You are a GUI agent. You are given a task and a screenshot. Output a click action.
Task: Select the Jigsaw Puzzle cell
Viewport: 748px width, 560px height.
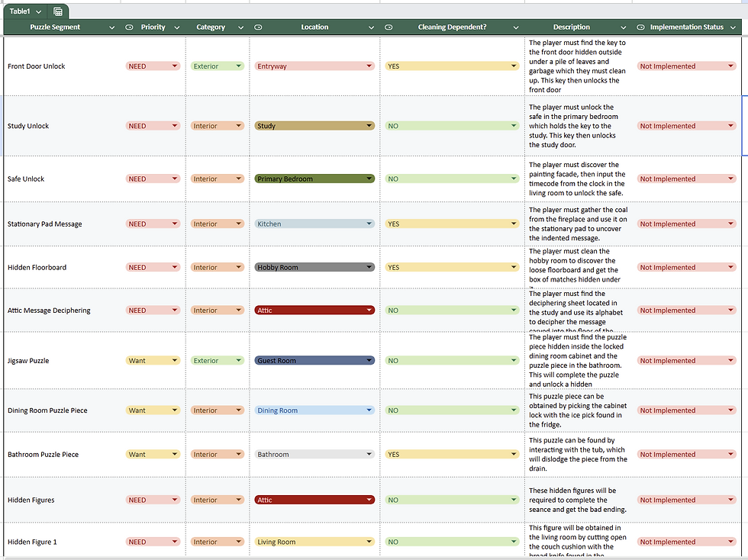pos(63,361)
